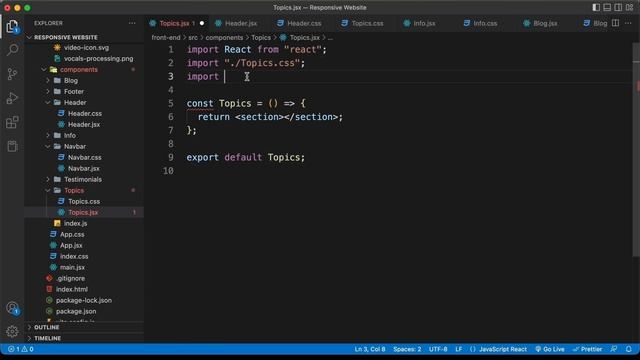Collapse the components folder
The image size is (640, 360).
[x=78, y=69]
